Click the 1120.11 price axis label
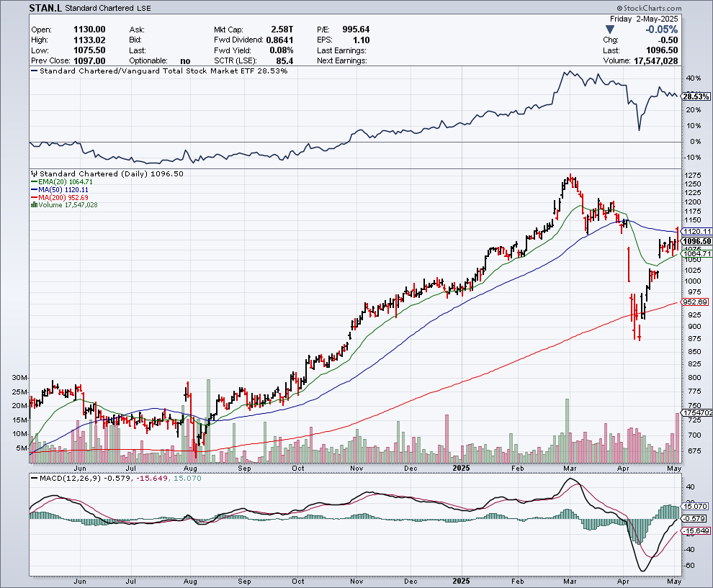Screen dimensions: 713x588 (698, 231)
